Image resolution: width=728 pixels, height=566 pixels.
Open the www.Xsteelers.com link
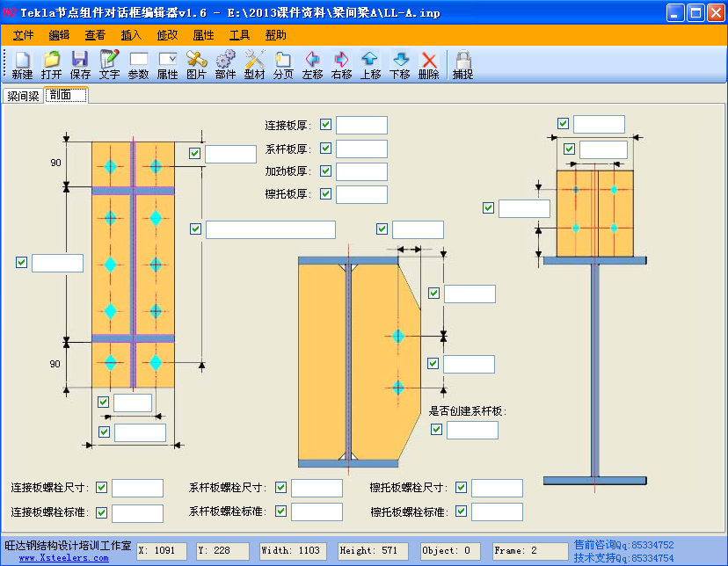click(63, 558)
